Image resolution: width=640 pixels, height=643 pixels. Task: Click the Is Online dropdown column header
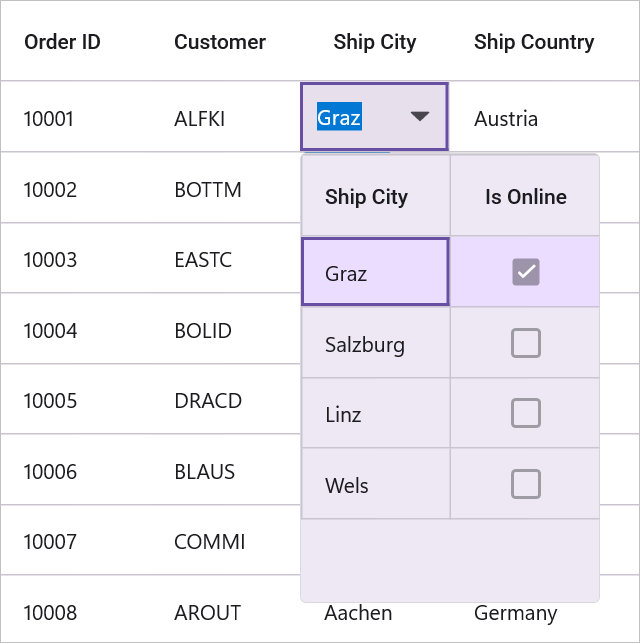point(526,197)
